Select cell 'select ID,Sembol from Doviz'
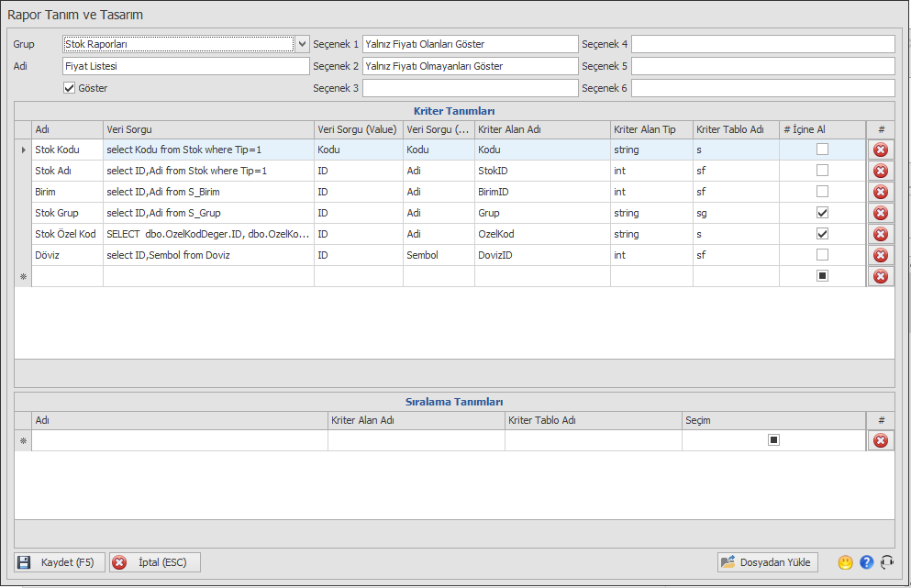Viewport: 911px width, 588px height. tap(208, 255)
